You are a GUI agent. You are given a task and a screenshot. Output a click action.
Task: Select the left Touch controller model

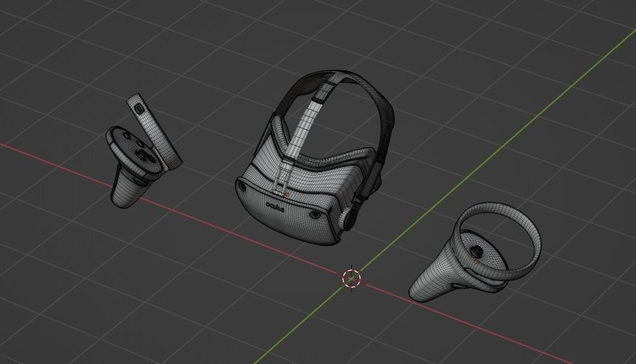(x=143, y=151)
